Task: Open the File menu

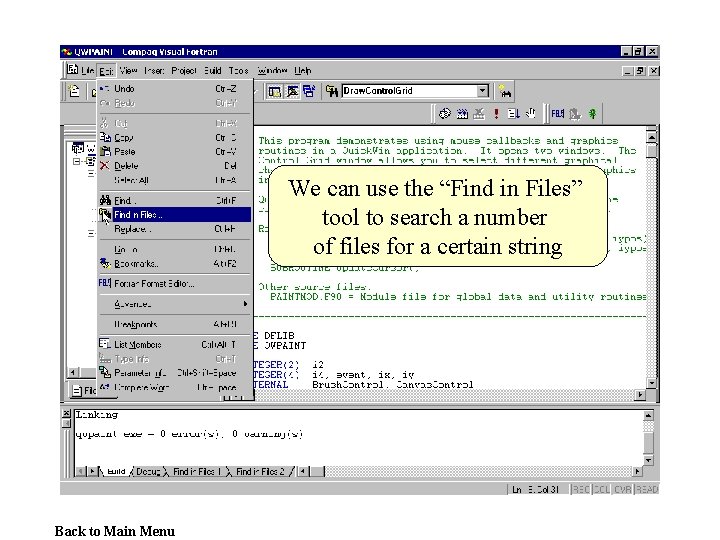Action: tap(88, 71)
